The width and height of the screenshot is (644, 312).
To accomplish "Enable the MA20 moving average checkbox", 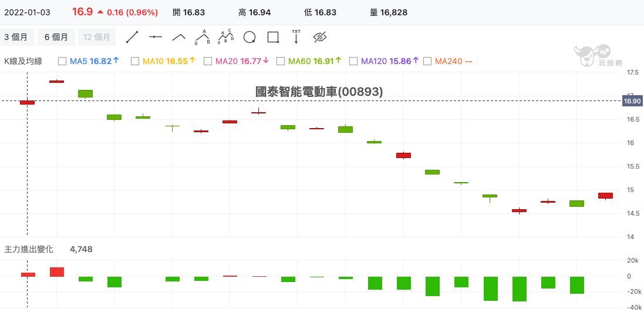I will click(208, 61).
